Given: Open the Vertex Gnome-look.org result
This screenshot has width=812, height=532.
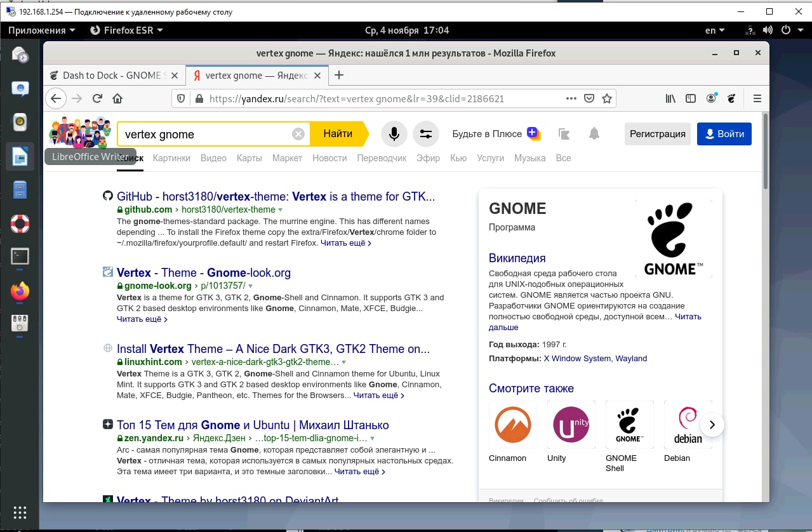Looking at the screenshot, I should [204, 273].
